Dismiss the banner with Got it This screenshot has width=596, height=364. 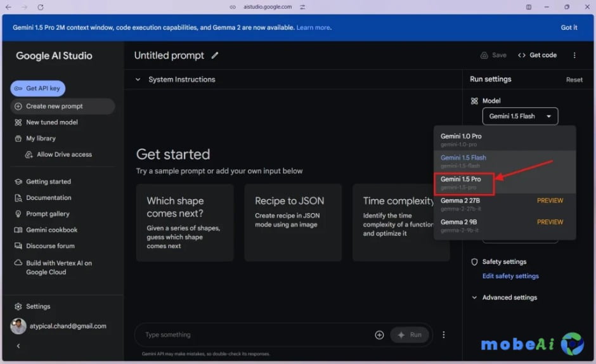[569, 27]
